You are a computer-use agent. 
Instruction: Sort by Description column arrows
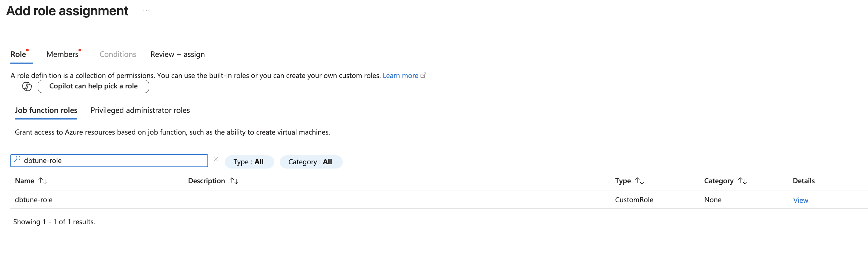(234, 181)
